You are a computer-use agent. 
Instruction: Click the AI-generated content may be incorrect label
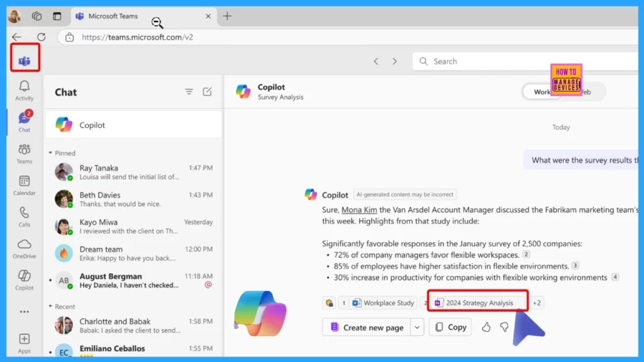[404, 194]
